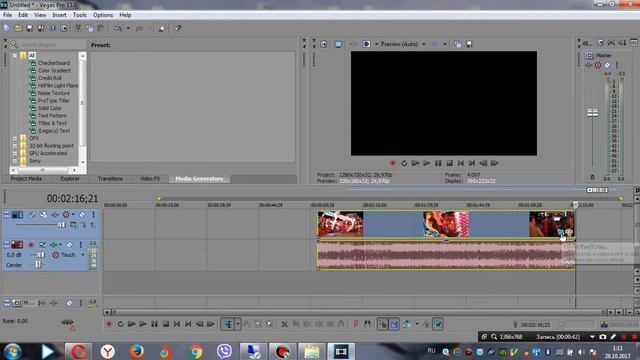Click the Master volume fader
Viewport: 640px width, 360px height.
[593, 113]
